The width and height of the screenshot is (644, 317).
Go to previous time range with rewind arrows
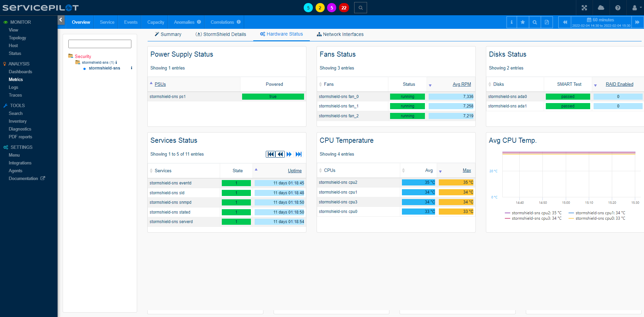565,22
